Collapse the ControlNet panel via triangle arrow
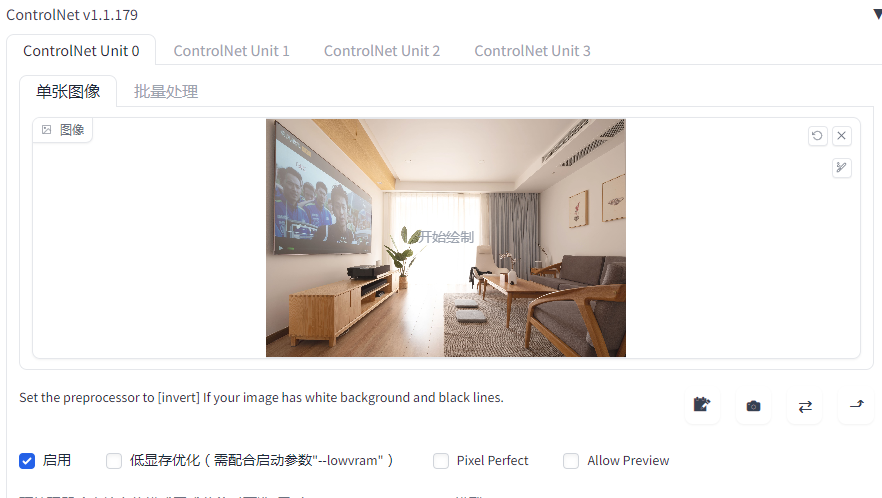The image size is (882, 498). (x=878, y=14)
